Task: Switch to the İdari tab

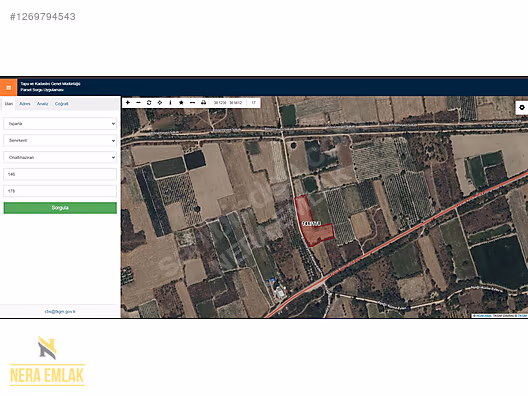Action: coord(9,104)
